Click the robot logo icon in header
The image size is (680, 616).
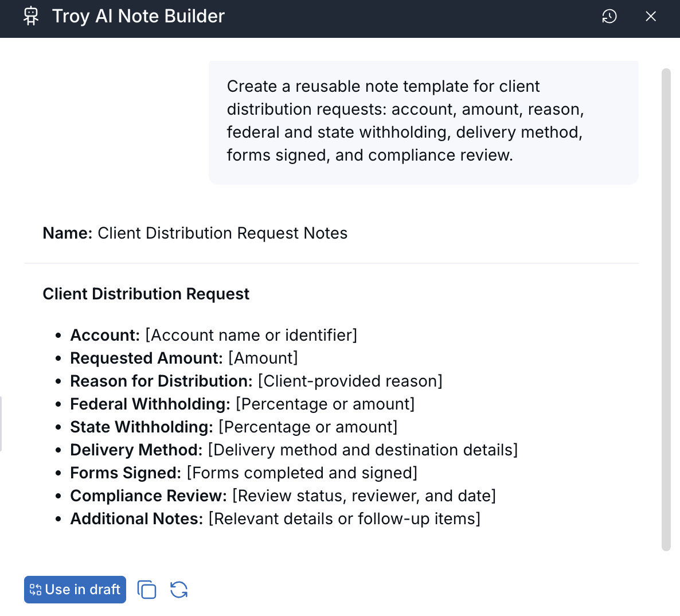click(31, 17)
